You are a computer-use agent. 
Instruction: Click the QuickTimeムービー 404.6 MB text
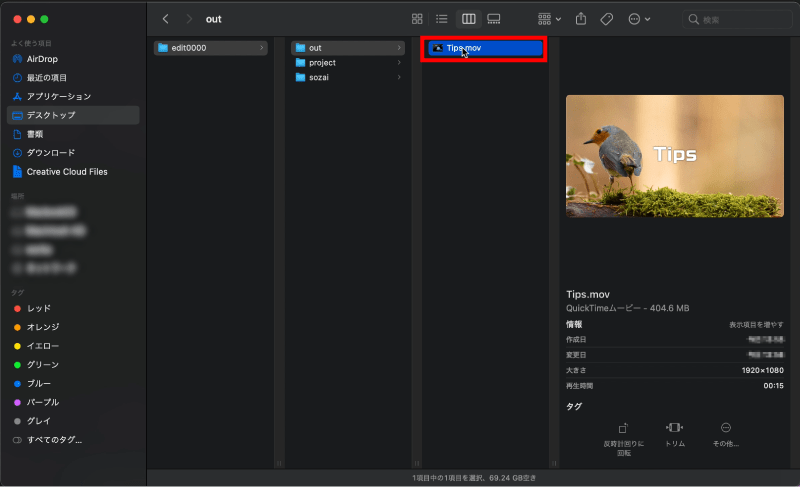pos(628,308)
